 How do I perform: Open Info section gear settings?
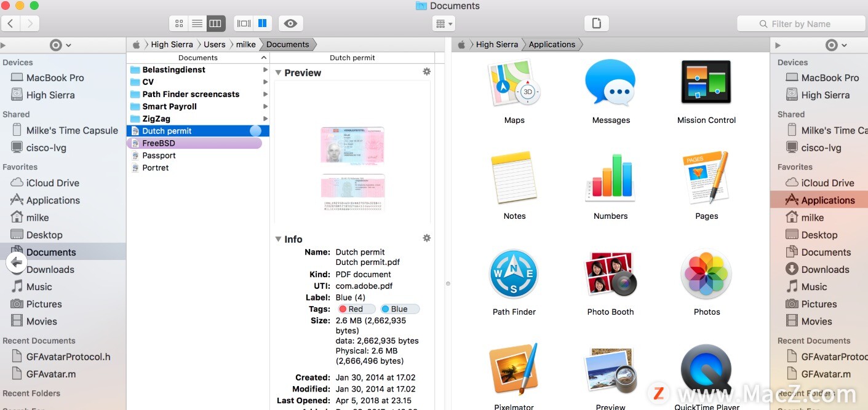tap(427, 239)
